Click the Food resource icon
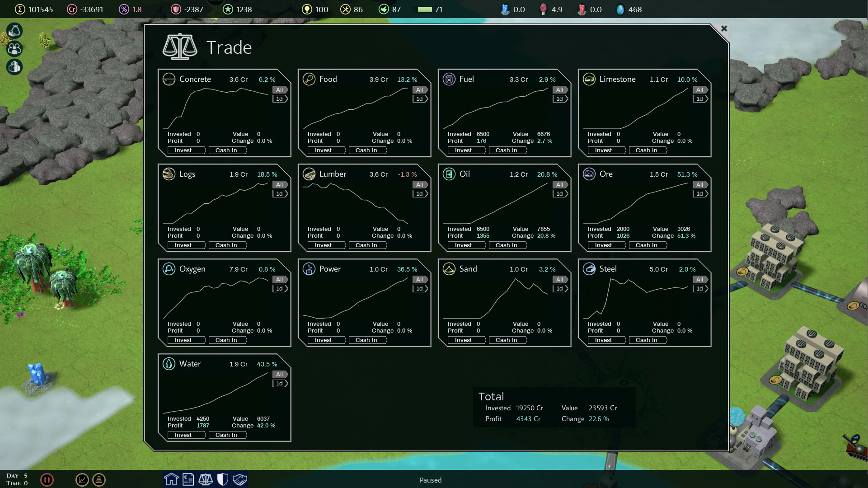 pos(309,80)
